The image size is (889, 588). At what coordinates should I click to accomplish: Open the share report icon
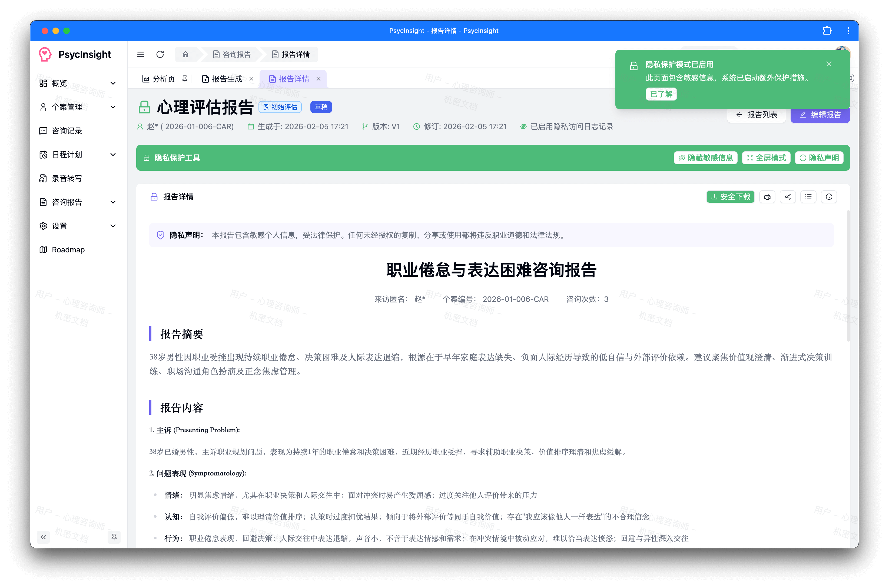tap(788, 196)
